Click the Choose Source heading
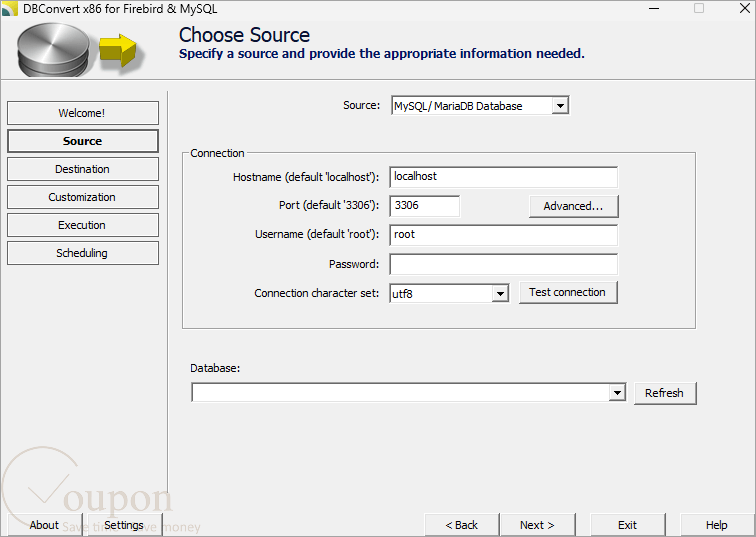The height and width of the screenshot is (537, 756). (244, 35)
